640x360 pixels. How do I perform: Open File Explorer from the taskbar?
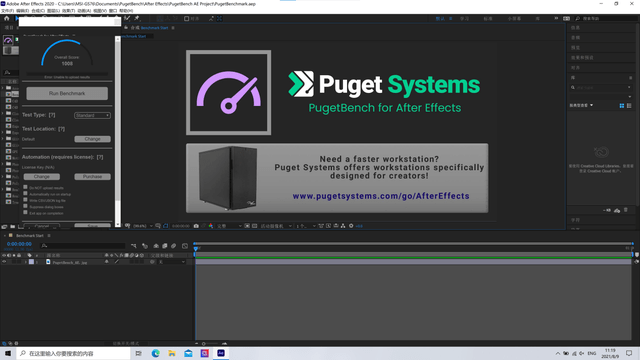click(172, 353)
